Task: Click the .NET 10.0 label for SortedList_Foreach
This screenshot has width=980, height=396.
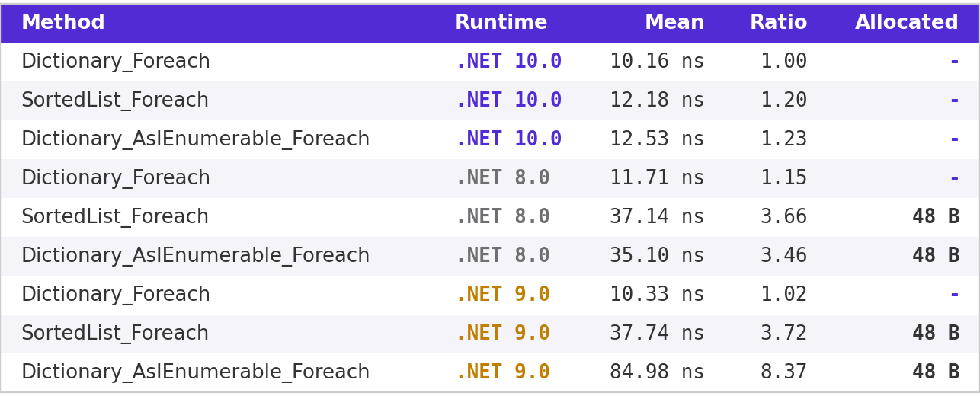Action: (508, 101)
